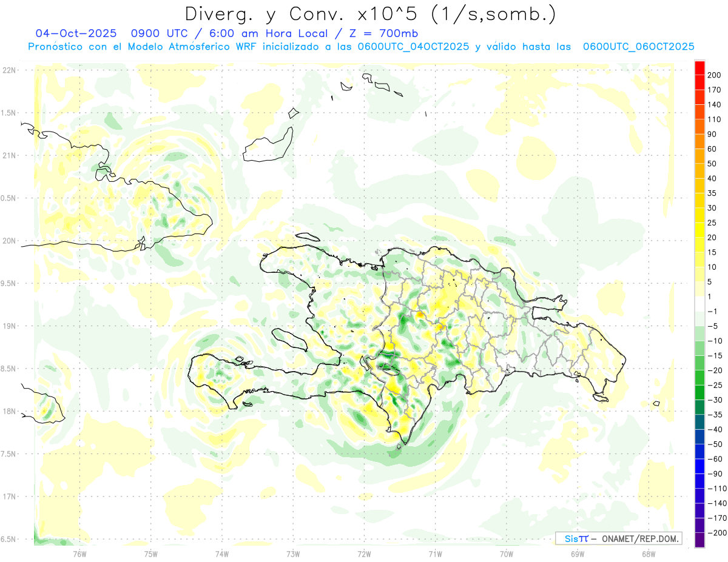Click the '22N' latitude label
This screenshot has width=728, height=562.
tap(9, 70)
